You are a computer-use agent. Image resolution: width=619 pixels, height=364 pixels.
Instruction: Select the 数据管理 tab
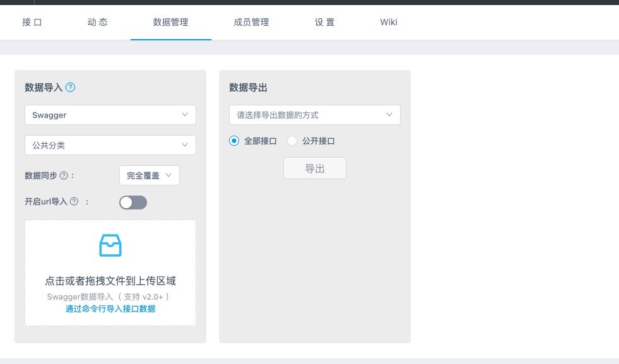tap(170, 22)
